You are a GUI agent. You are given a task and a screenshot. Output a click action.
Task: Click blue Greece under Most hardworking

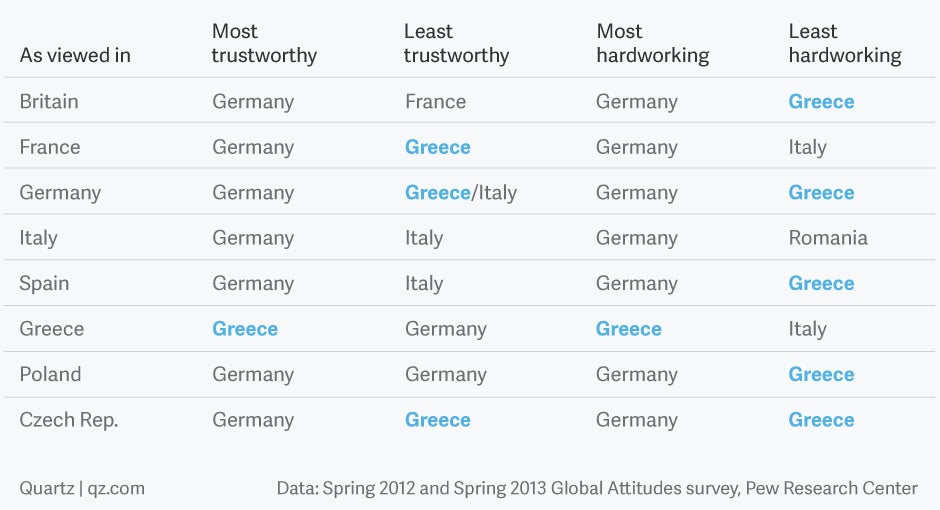[x=629, y=328]
